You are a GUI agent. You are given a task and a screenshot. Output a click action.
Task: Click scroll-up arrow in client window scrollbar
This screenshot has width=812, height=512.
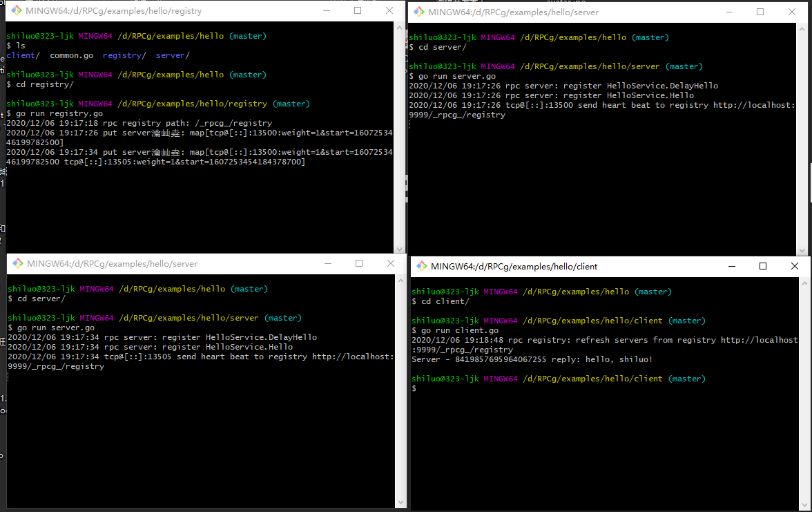tap(805, 283)
